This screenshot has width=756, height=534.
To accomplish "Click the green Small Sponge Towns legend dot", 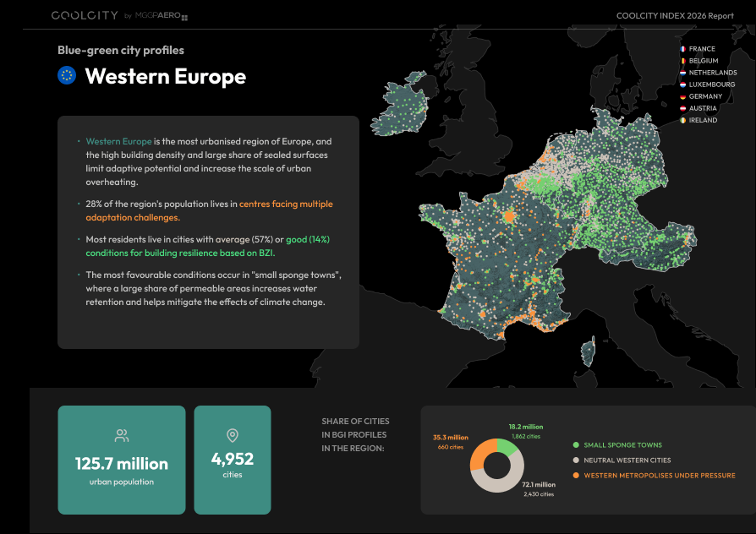I will [x=576, y=444].
